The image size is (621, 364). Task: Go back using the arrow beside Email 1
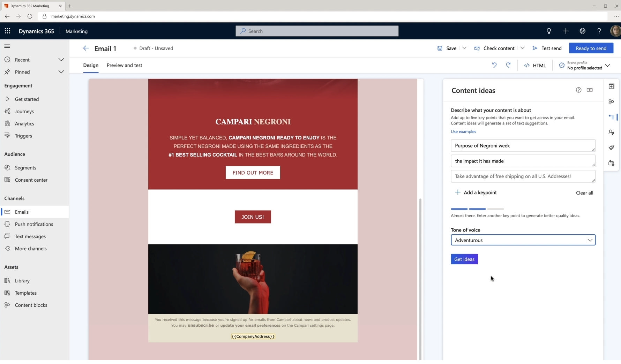86,48
